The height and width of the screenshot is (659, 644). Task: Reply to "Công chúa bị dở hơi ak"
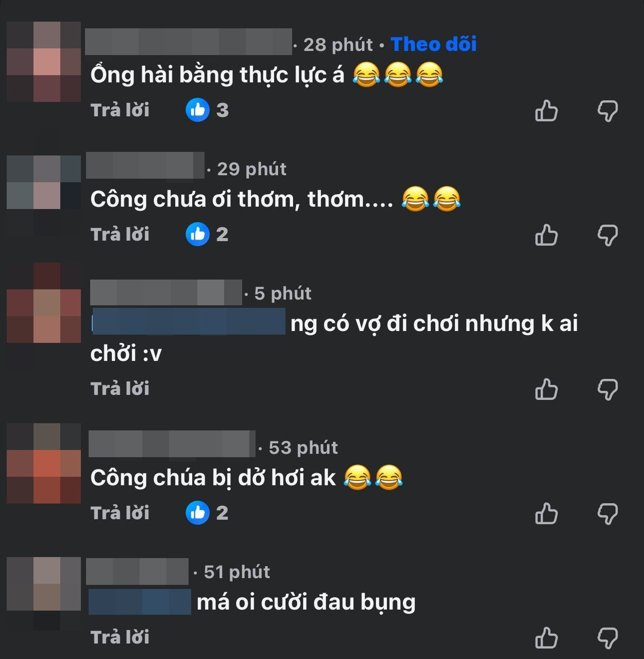tap(120, 513)
